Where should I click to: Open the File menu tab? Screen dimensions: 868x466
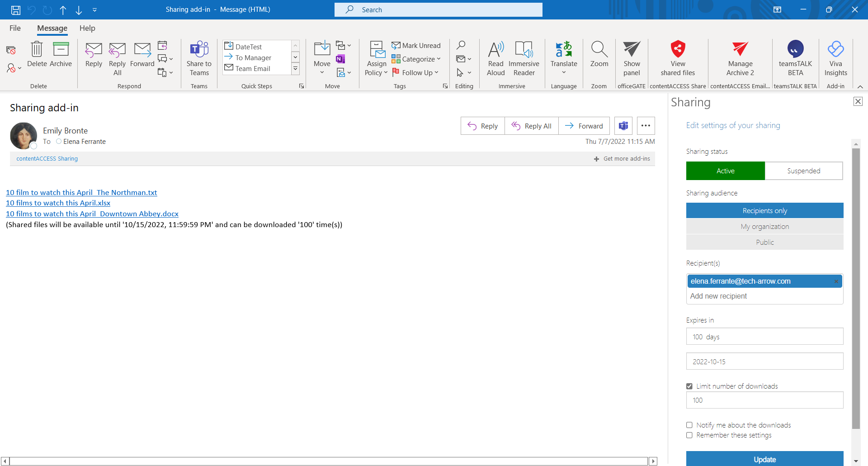[x=15, y=28]
